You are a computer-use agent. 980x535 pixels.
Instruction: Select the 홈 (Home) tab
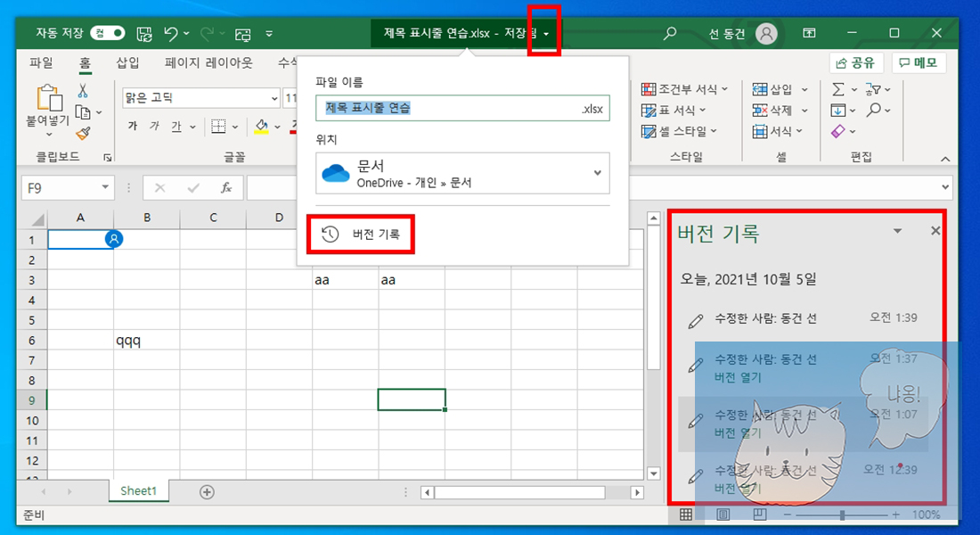(85, 62)
